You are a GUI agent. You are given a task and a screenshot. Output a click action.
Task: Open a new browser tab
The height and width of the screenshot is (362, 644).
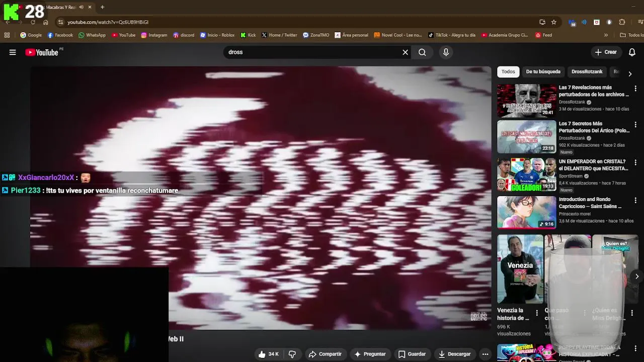point(102,7)
